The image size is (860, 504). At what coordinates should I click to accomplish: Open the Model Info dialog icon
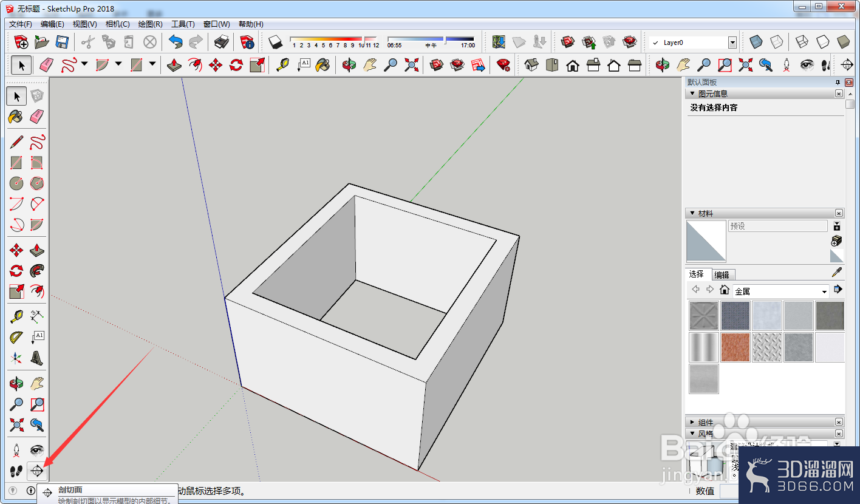point(247,42)
